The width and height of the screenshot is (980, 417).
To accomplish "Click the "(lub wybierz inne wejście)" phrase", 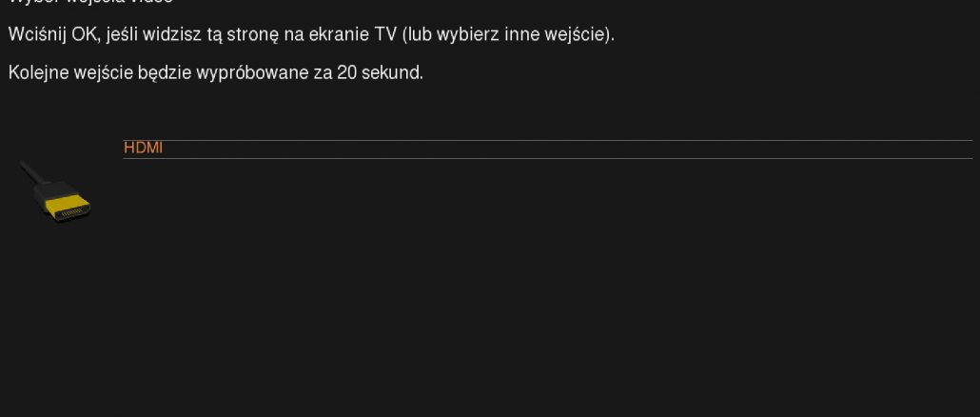I will coord(508,35).
